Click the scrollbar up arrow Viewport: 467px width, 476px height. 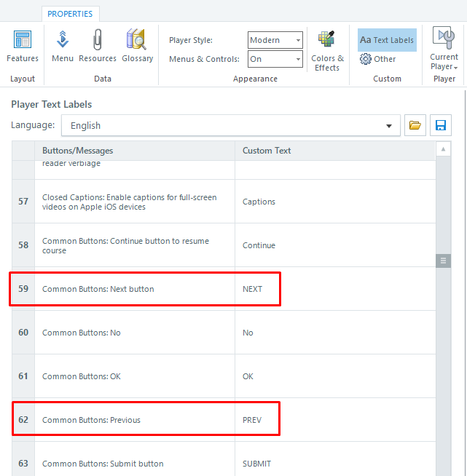click(x=443, y=149)
